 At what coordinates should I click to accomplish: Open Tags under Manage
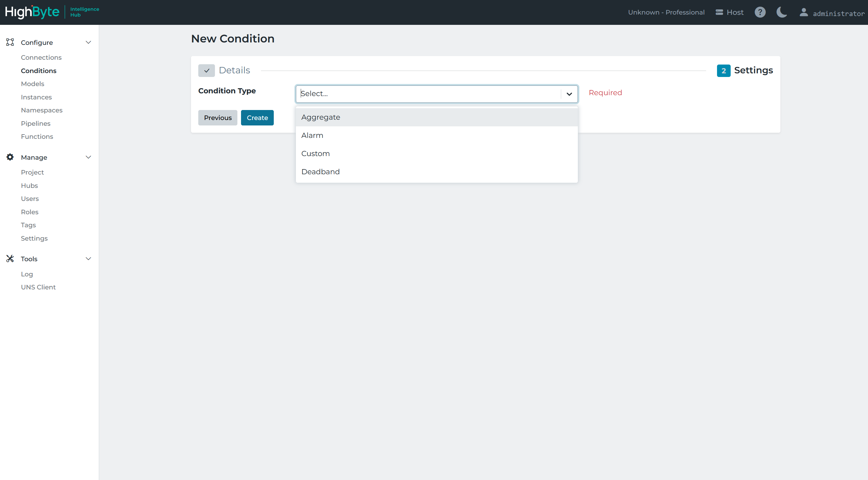[28, 225]
